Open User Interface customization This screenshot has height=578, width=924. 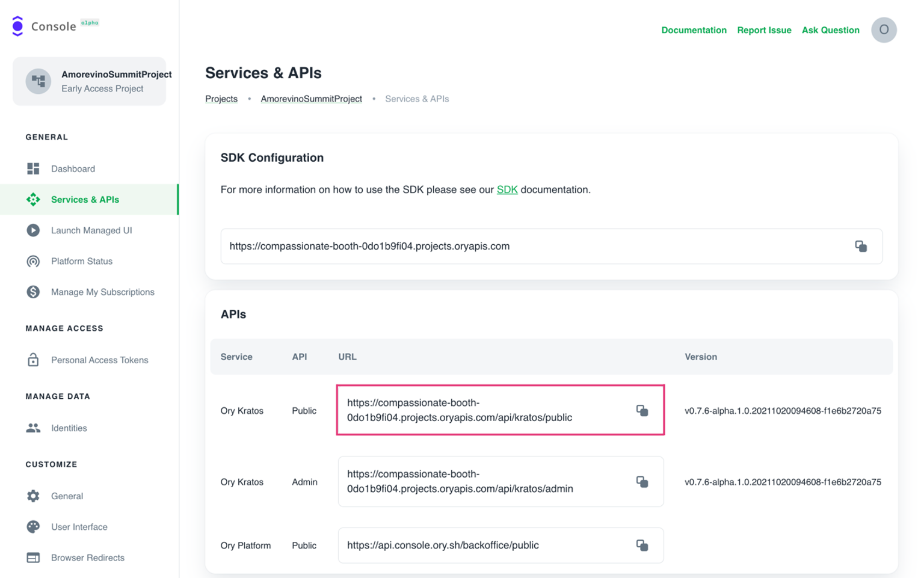(90, 526)
